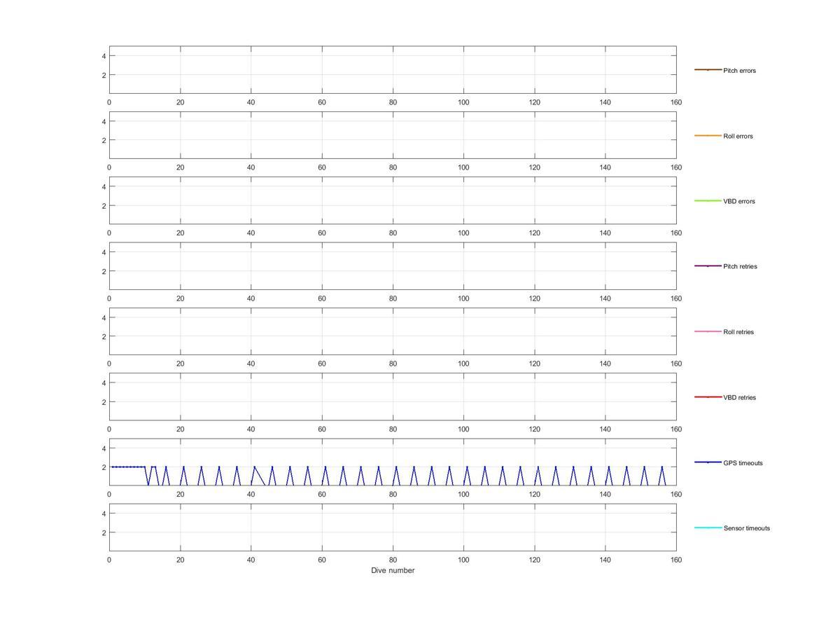Click the GPS timeouts peak at dive 41
Viewport: 840px width, 620px height.
254,467
